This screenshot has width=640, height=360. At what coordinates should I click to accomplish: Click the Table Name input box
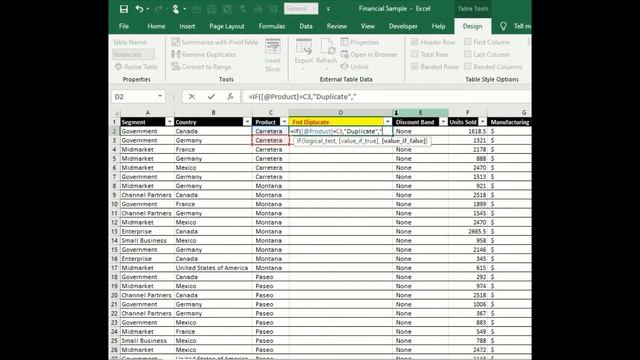pyautogui.click(x=133, y=54)
